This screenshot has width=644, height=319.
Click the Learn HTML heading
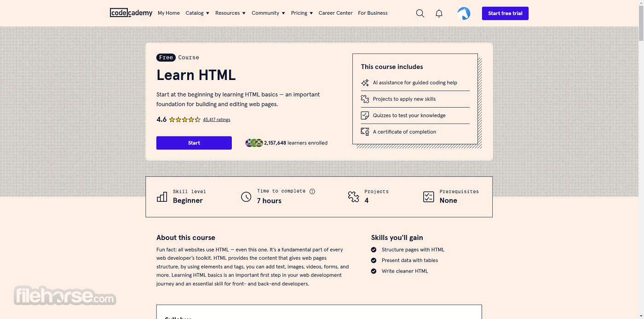[x=196, y=75]
